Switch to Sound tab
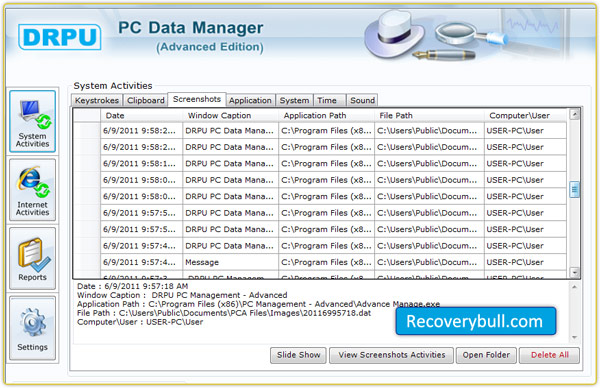Screen dimensions: 600x388 362,100
